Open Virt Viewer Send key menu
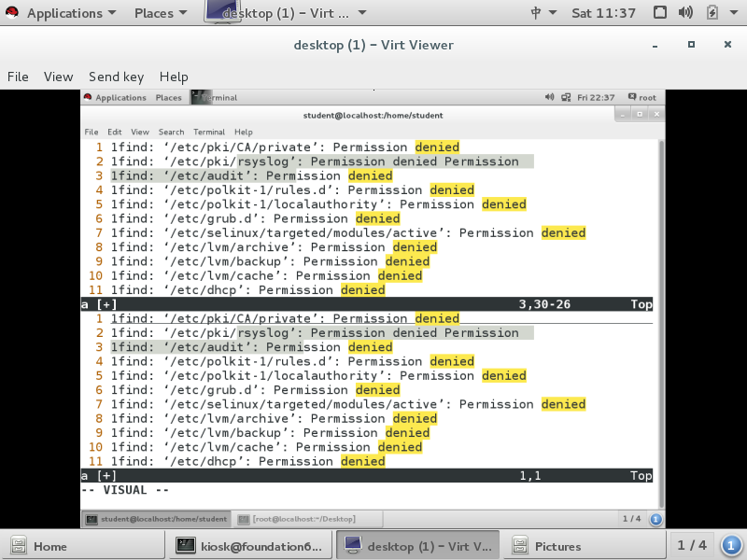Viewport: 747px width, 560px height. (x=116, y=77)
